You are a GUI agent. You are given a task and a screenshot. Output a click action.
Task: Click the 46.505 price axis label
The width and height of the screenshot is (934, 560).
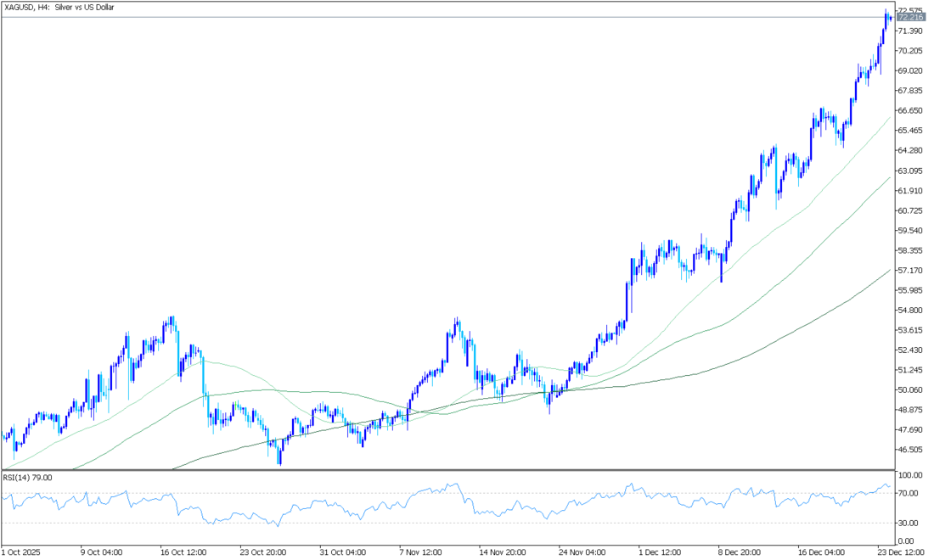click(910, 450)
